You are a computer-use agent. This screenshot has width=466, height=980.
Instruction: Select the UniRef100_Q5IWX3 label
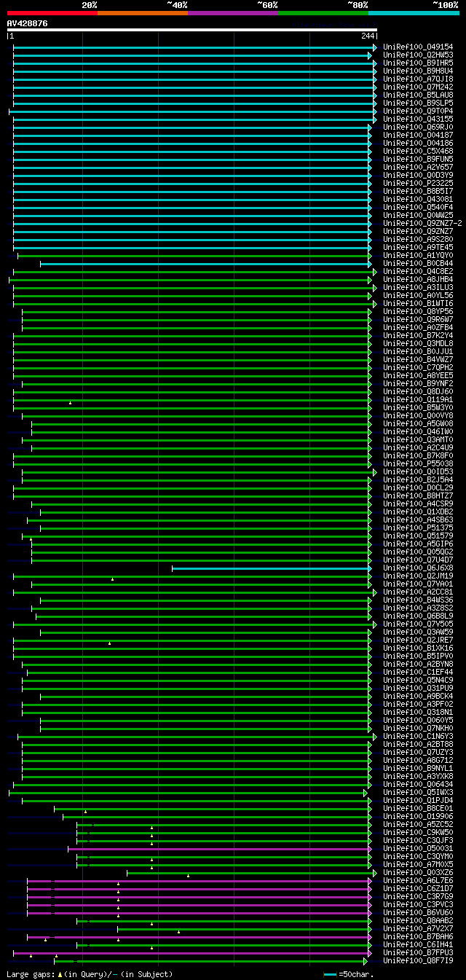[x=418, y=793]
